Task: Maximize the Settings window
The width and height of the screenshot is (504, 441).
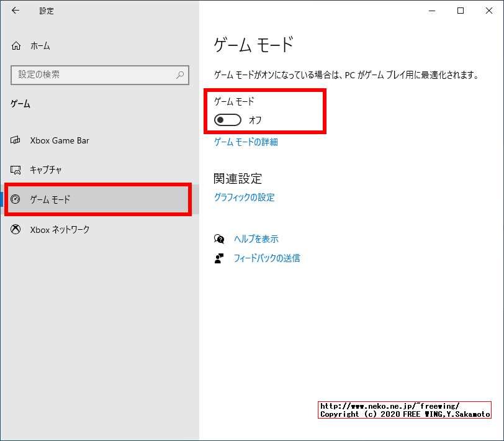Action: (x=461, y=11)
